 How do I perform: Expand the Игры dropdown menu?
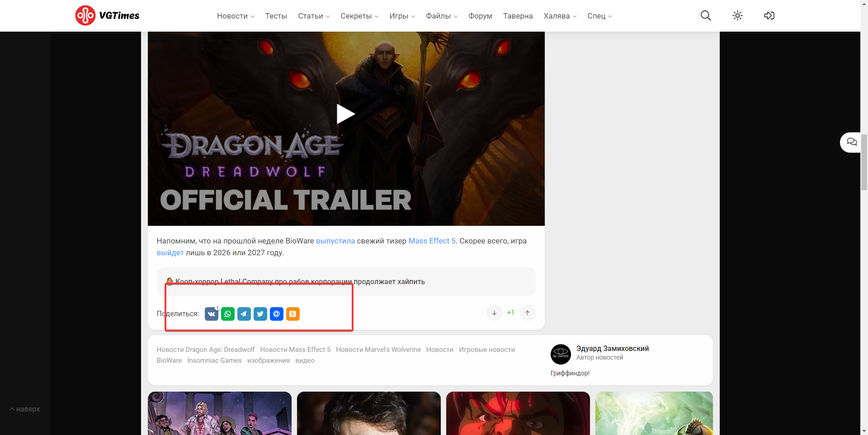(x=402, y=16)
